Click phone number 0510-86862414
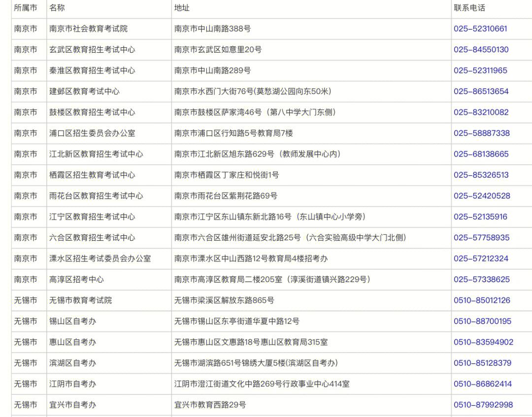This screenshot has height=417, width=532. [x=482, y=384]
